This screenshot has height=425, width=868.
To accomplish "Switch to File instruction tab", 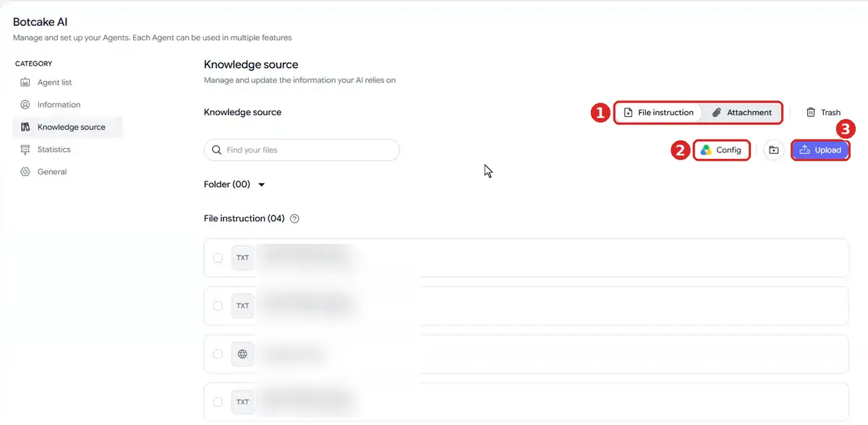I will click(x=659, y=113).
